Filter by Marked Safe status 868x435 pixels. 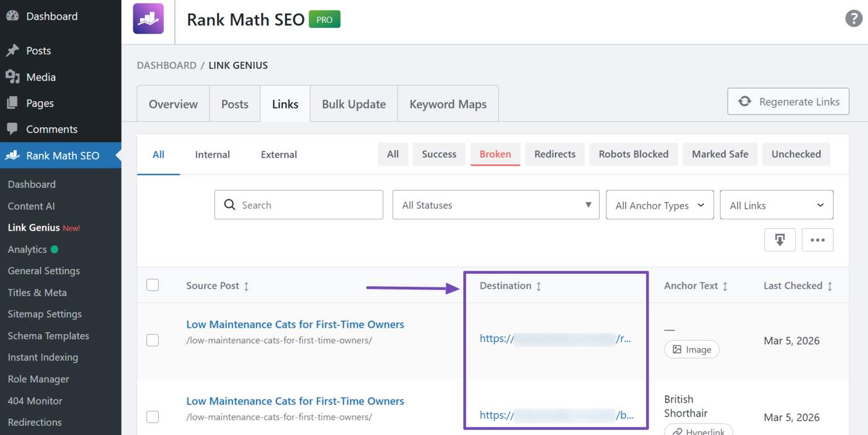(720, 154)
